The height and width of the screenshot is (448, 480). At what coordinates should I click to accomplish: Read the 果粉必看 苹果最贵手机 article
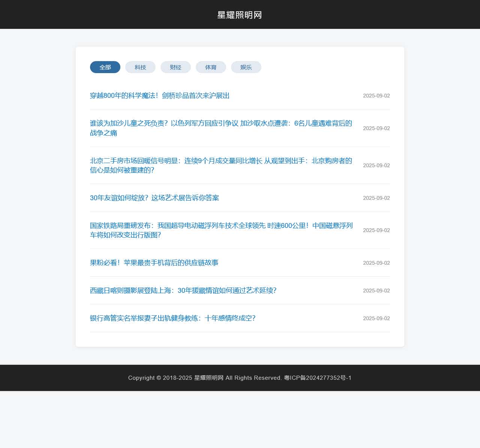(154, 262)
